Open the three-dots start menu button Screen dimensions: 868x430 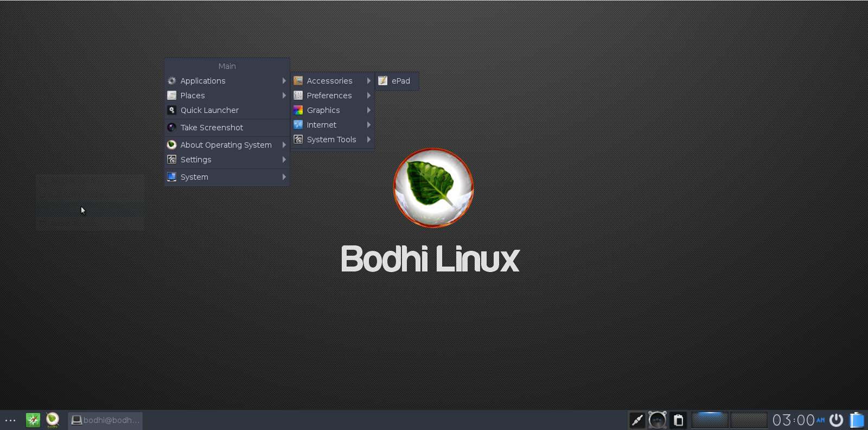[10, 420]
